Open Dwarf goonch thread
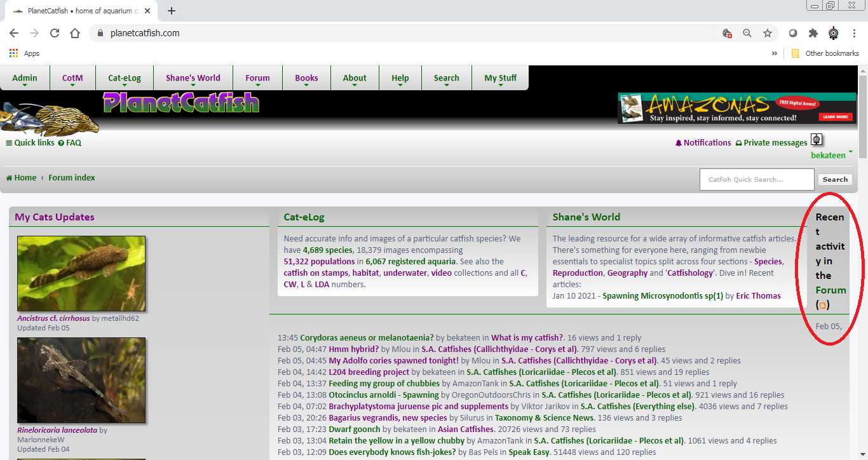868x460 pixels. click(x=355, y=430)
